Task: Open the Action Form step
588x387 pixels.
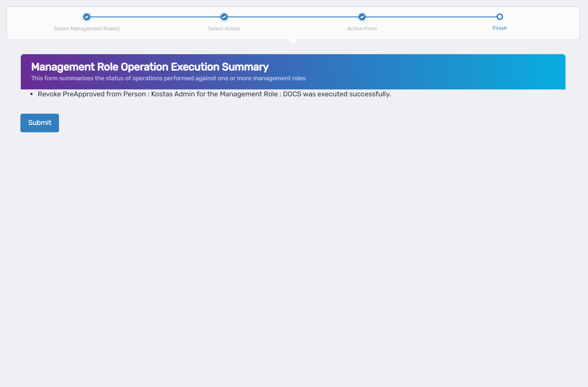Action: (x=362, y=28)
